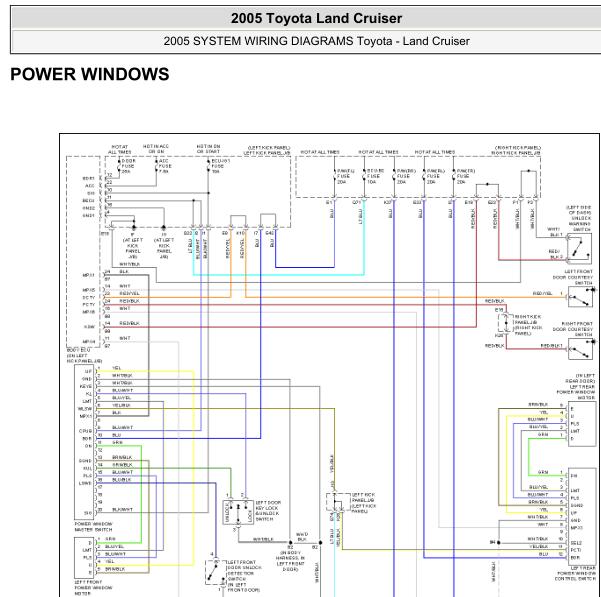Click the "P/W(FR) FUSE 20A" label
The height and width of the screenshot is (597, 601).
pos(466,176)
